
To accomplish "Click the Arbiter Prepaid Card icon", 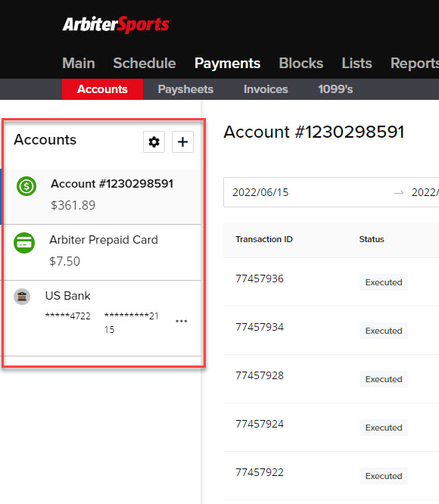I will [24, 243].
